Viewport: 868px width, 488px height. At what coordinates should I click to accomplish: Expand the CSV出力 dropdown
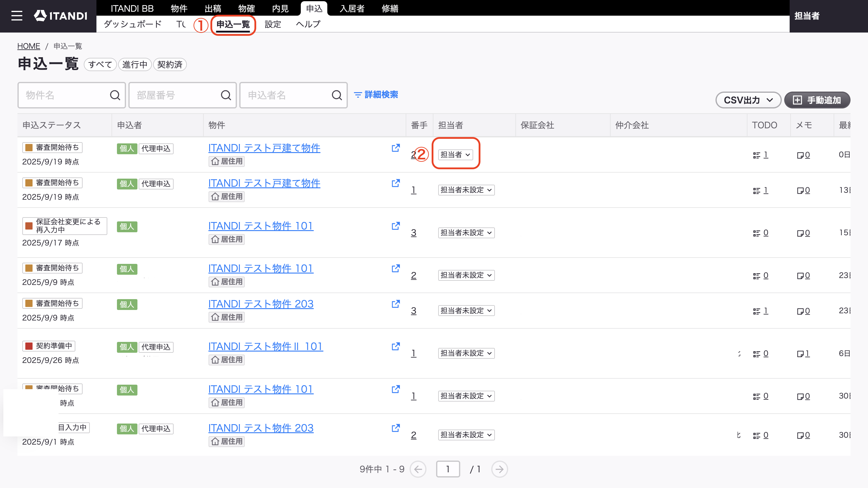pos(748,100)
